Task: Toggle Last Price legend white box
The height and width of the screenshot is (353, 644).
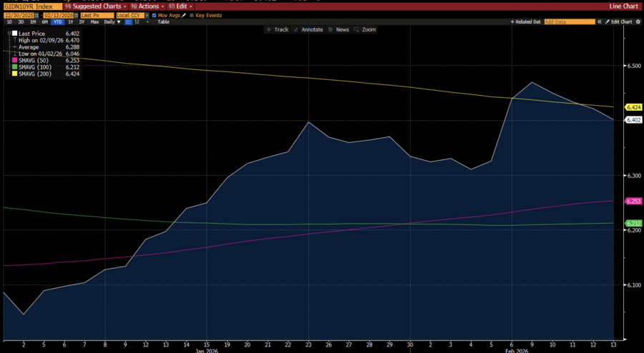Action: pos(13,34)
